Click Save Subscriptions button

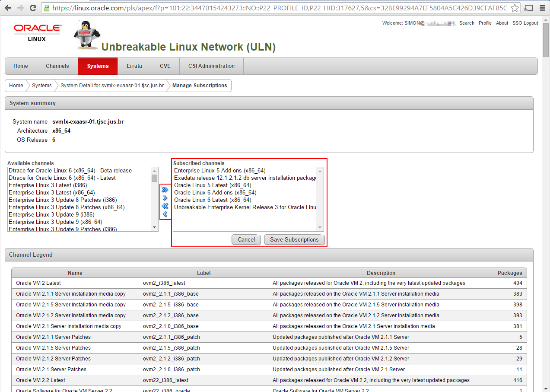[x=294, y=239]
